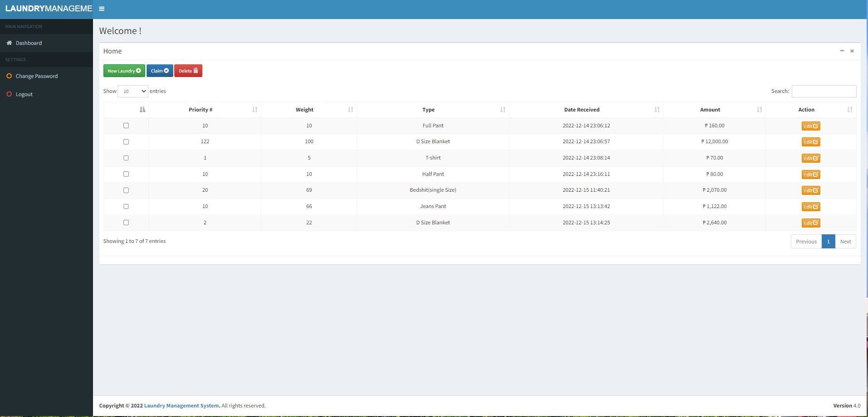Screen dimensions: 868x417
Task: Click the Claim button
Action: pos(159,71)
